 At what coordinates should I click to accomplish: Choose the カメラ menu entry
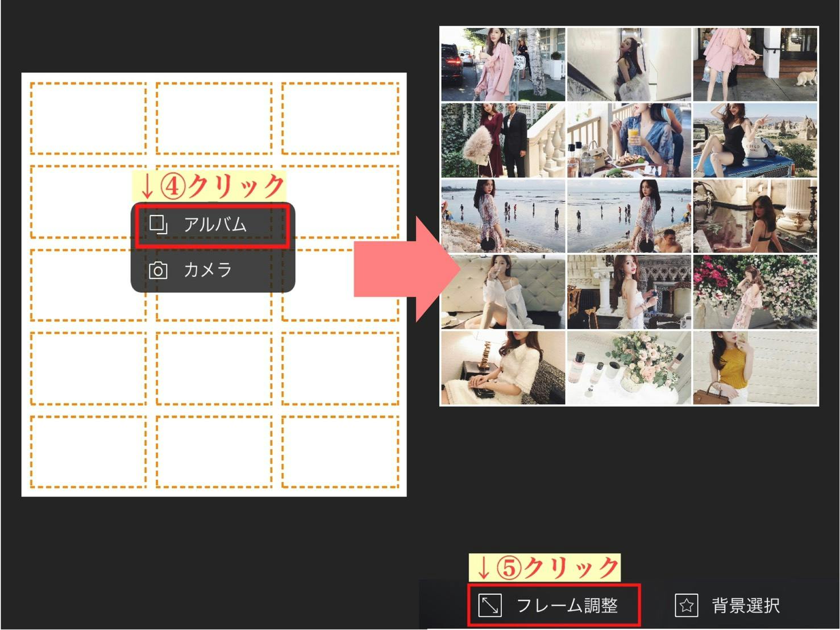[213, 270]
